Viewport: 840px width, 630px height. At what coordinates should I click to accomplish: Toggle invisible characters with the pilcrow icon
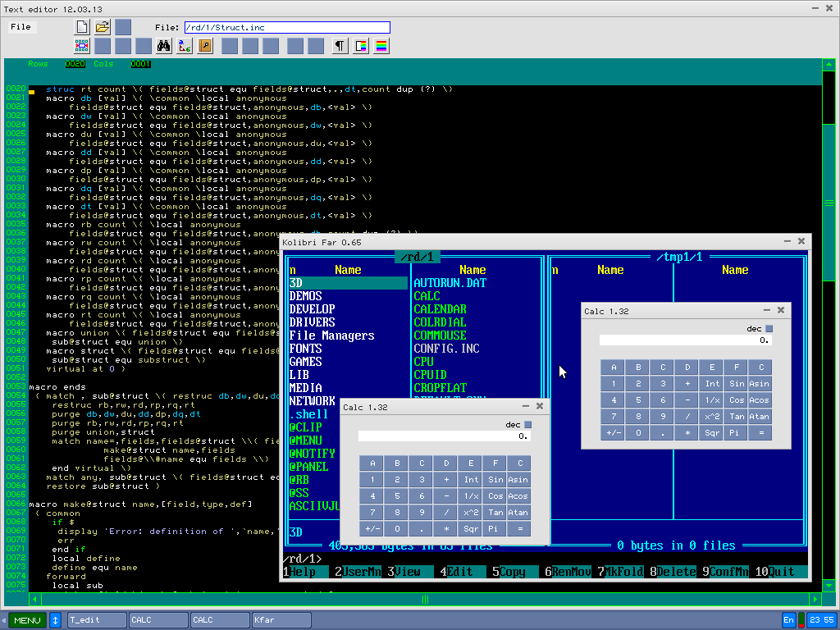340,46
